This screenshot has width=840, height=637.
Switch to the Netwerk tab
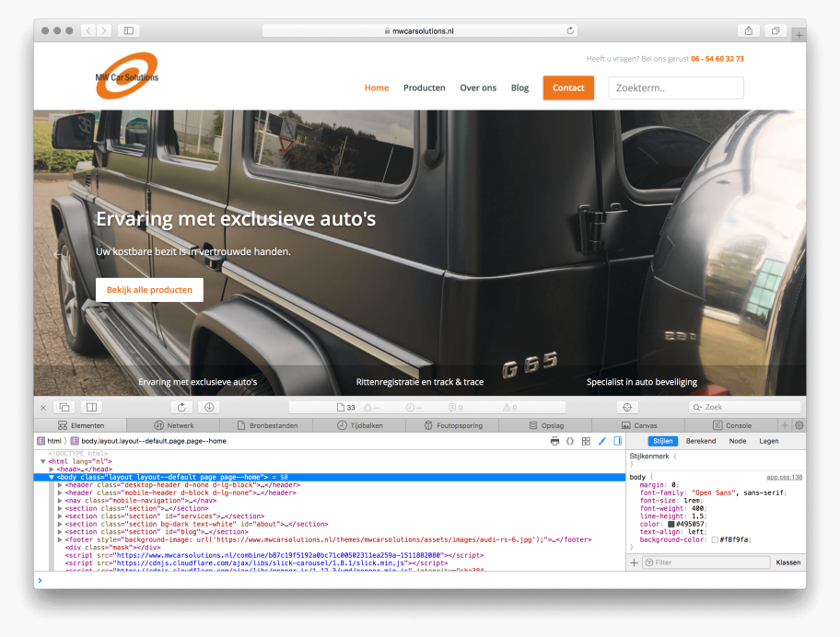(x=173, y=425)
